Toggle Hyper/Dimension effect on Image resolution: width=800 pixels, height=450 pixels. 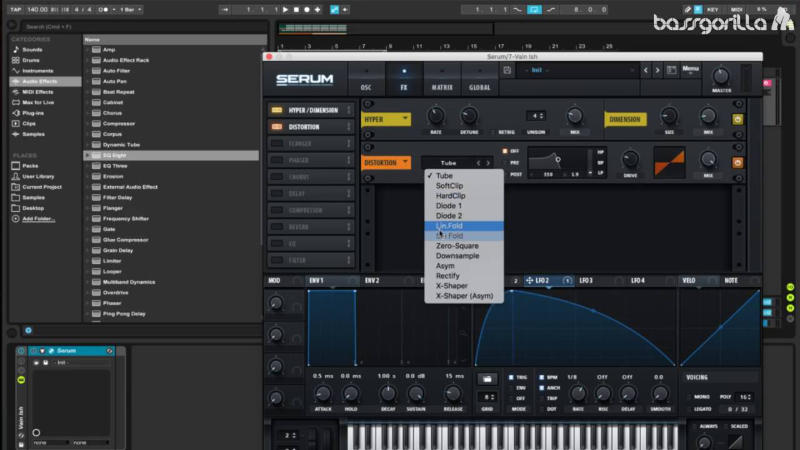tap(277, 110)
